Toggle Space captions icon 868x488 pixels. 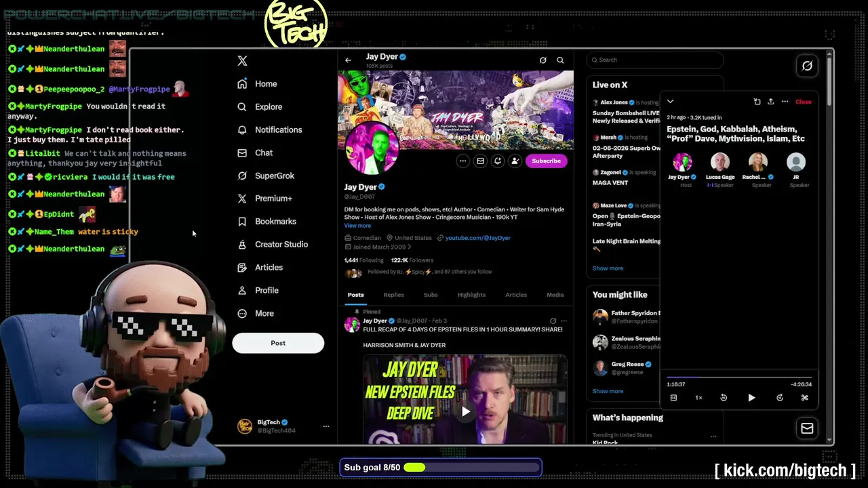pyautogui.click(x=673, y=399)
